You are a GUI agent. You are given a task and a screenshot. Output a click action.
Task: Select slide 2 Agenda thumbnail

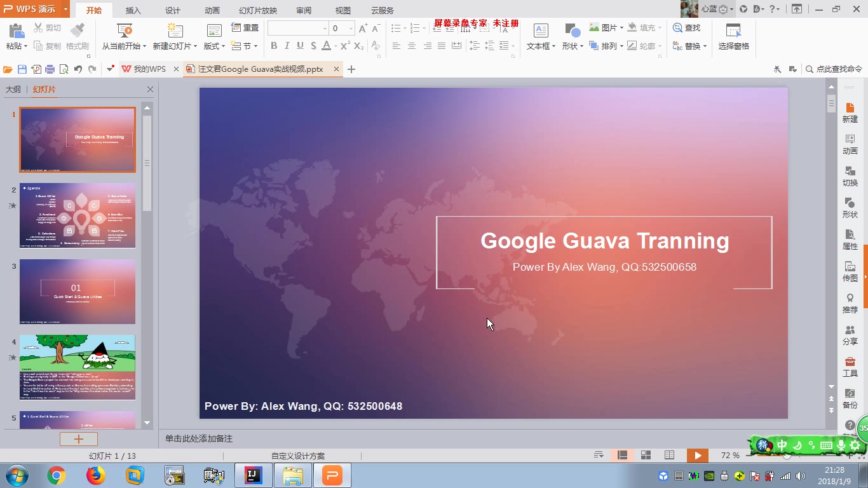(78, 215)
